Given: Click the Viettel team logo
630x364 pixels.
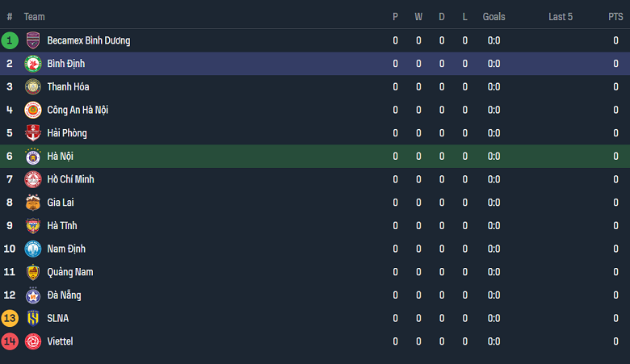Looking at the screenshot, I should 33,341.
